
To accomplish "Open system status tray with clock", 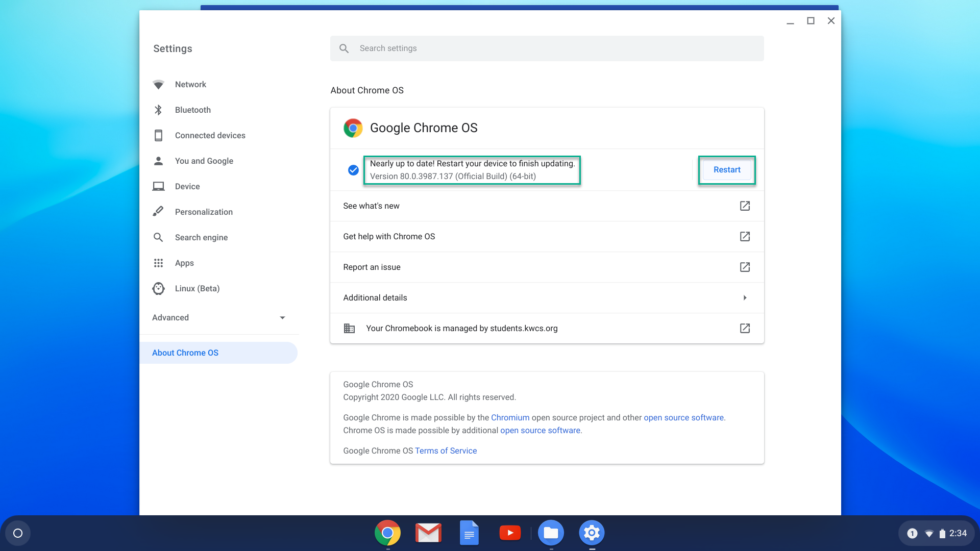I will (938, 534).
